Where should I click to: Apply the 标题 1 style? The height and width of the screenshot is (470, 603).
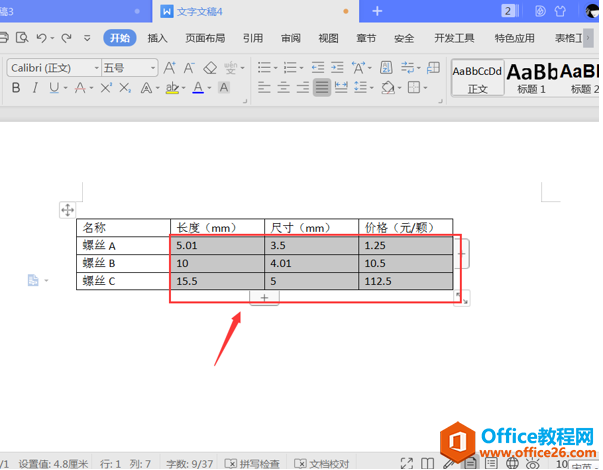click(x=532, y=76)
